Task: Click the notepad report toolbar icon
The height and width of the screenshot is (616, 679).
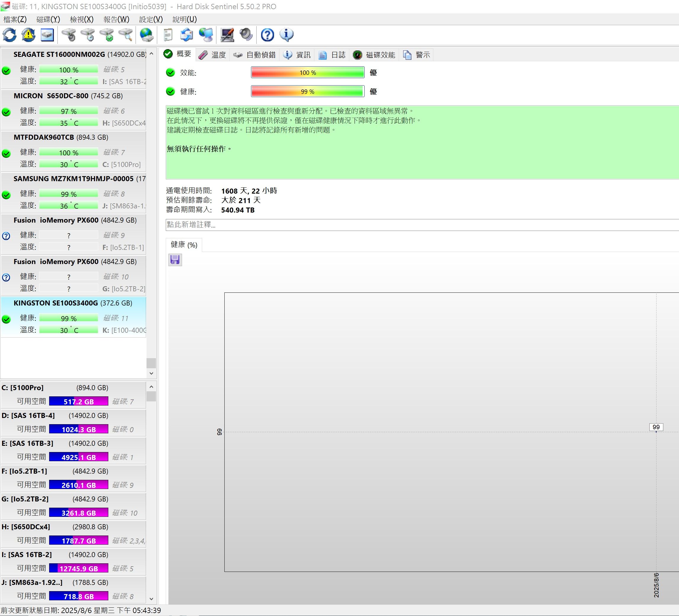Action: click(168, 35)
